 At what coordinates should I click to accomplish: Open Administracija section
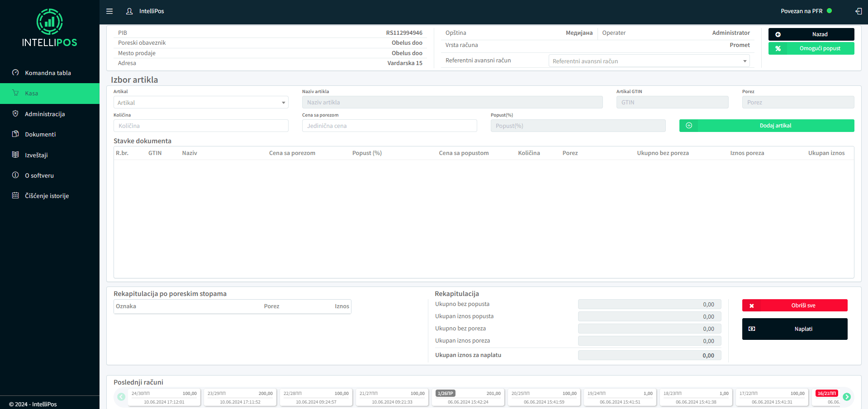click(x=45, y=114)
